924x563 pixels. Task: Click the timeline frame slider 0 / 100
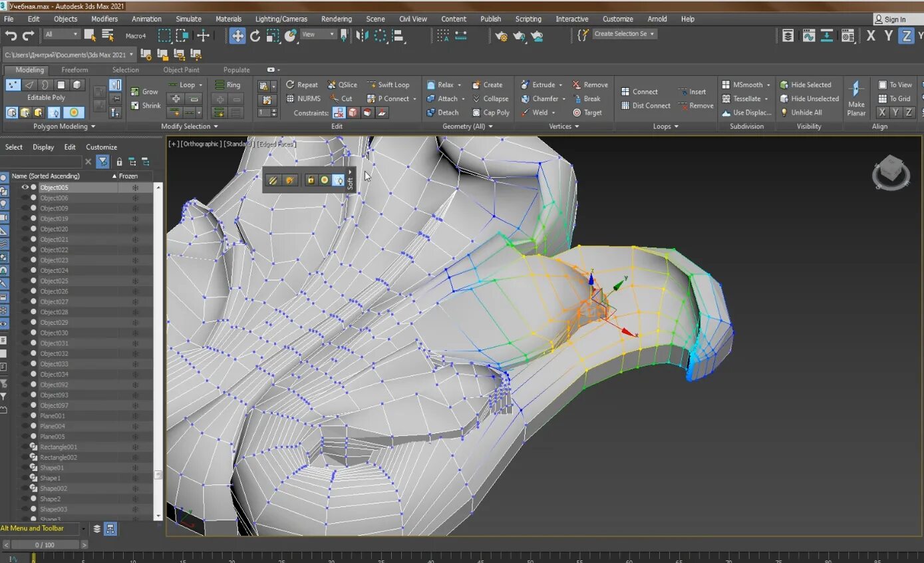tap(44, 544)
